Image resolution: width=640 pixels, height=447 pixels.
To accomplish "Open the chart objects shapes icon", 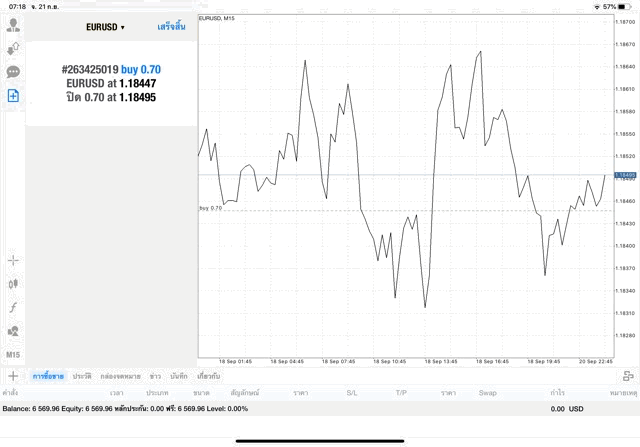I will [13, 331].
